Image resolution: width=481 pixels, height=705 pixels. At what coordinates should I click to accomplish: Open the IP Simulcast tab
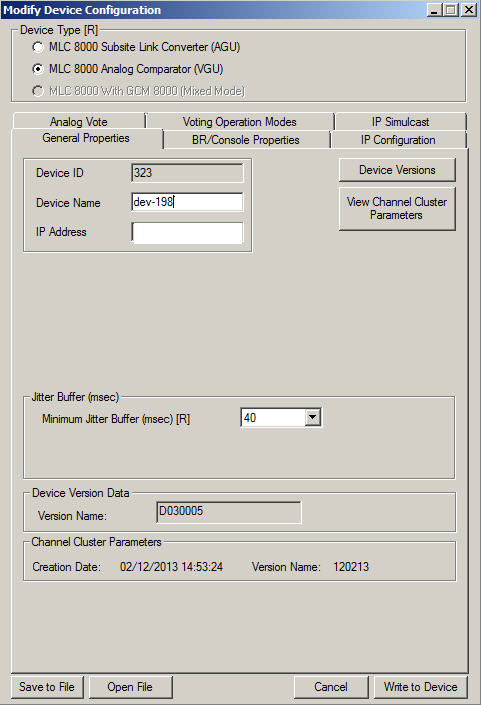point(400,121)
